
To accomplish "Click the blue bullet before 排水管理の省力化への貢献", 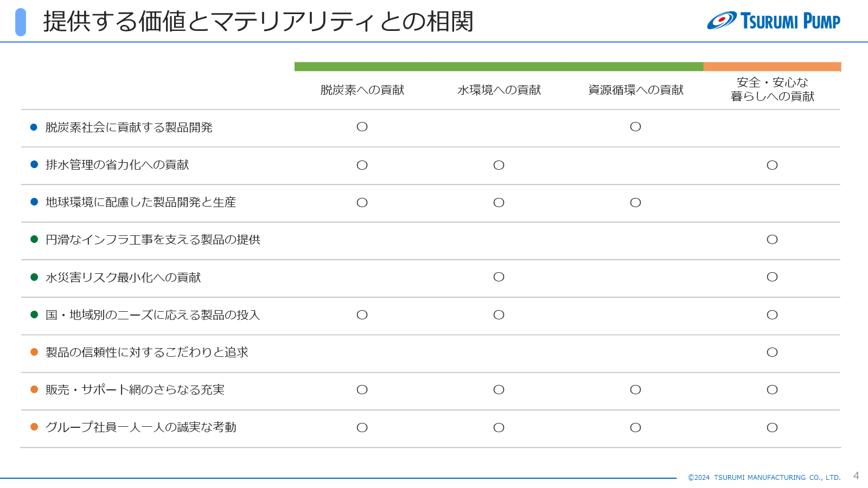I will click(34, 164).
